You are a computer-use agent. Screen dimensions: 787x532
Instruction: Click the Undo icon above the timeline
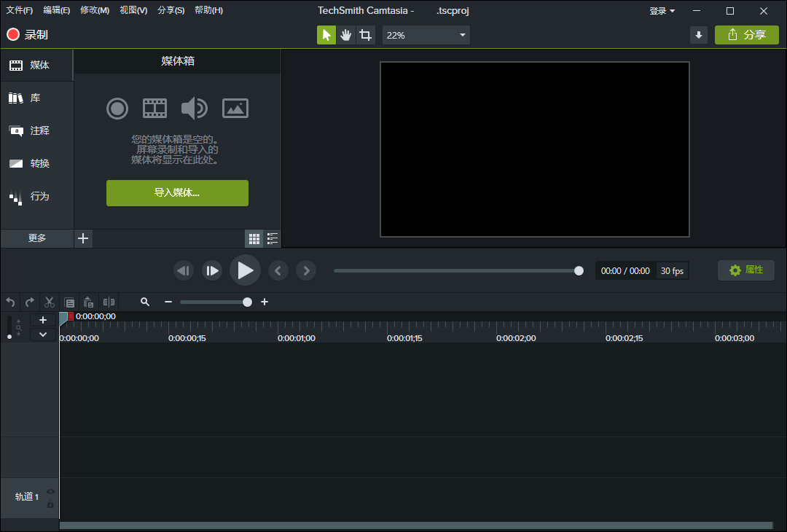click(10, 302)
